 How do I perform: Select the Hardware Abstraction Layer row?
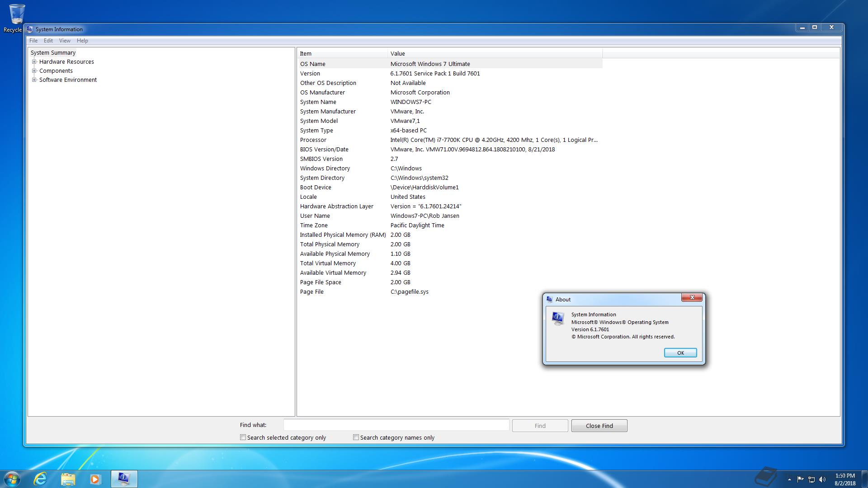450,206
